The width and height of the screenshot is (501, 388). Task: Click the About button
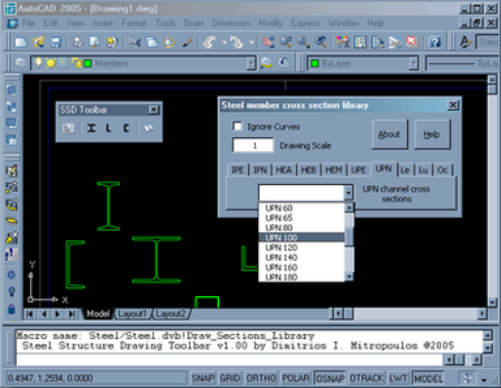pyautogui.click(x=389, y=134)
